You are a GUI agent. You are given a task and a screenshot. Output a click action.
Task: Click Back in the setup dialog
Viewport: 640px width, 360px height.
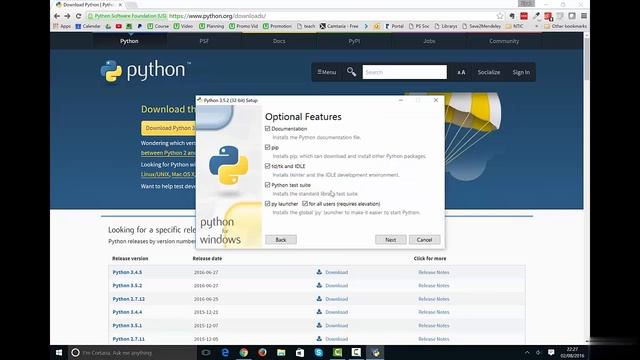click(281, 240)
